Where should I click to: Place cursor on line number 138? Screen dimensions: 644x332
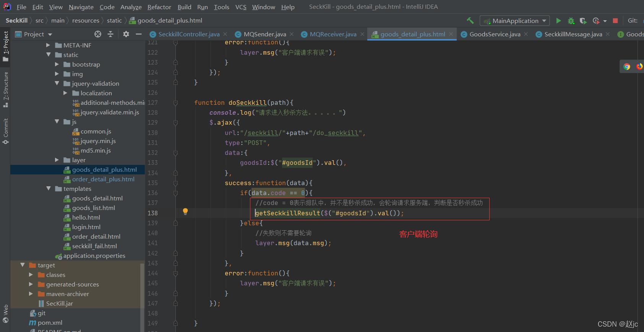152,213
